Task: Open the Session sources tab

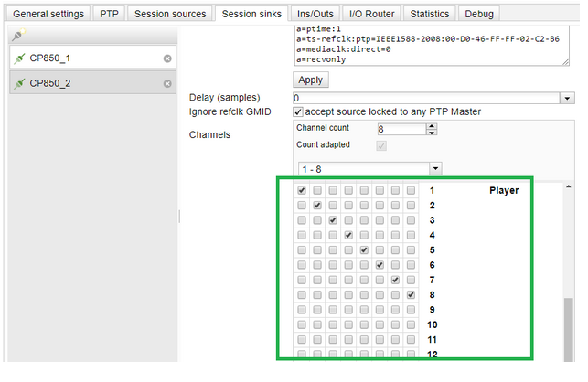Action: 170,15
